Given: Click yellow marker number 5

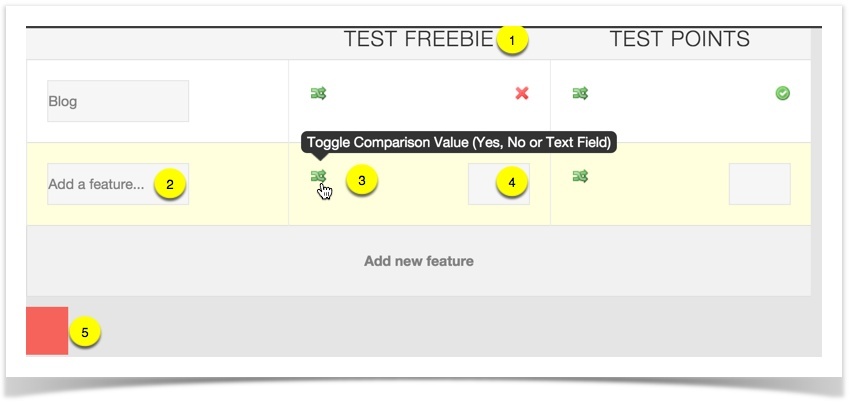Looking at the screenshot, I should point(85,332).
